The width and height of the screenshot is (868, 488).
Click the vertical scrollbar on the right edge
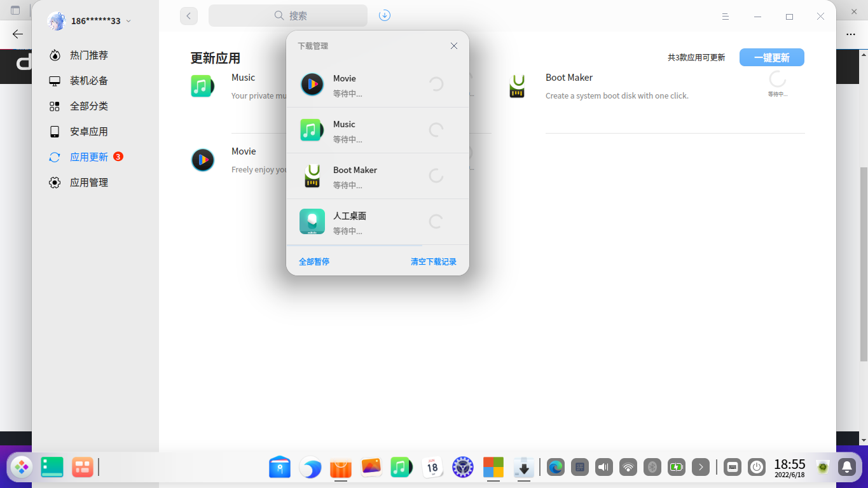[864, 263]
